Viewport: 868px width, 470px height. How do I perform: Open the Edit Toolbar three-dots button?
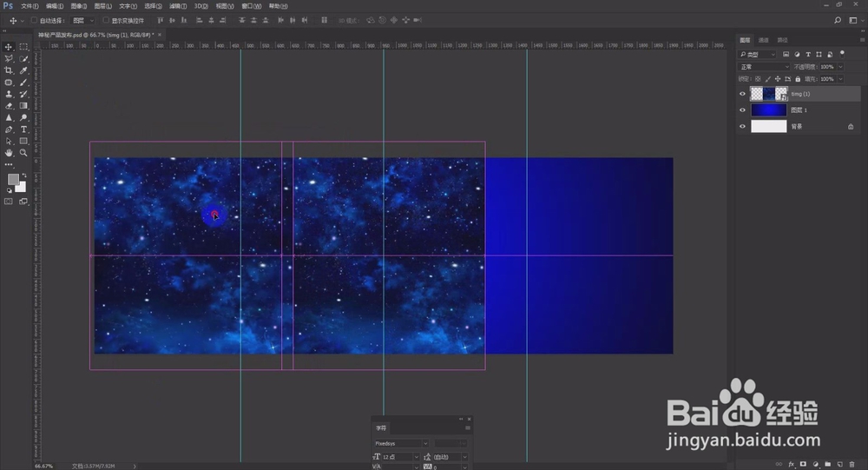point(9,164)
